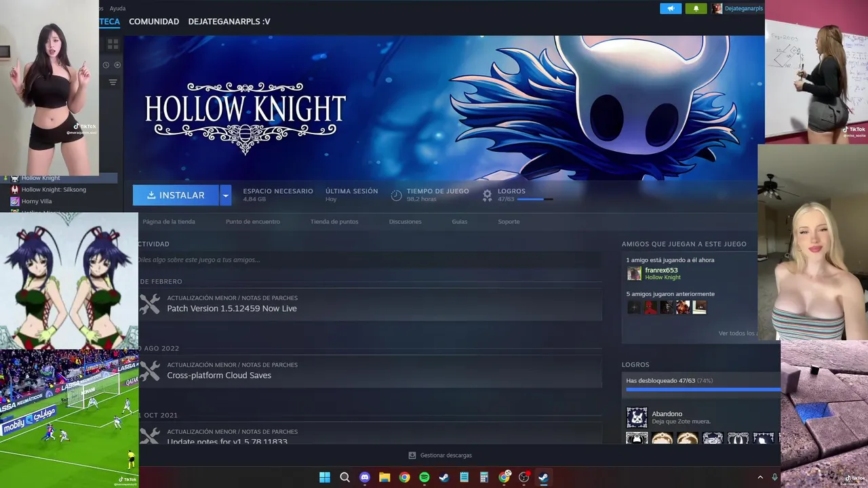Open the Dejateganarpls account menu

click(744, 8)
